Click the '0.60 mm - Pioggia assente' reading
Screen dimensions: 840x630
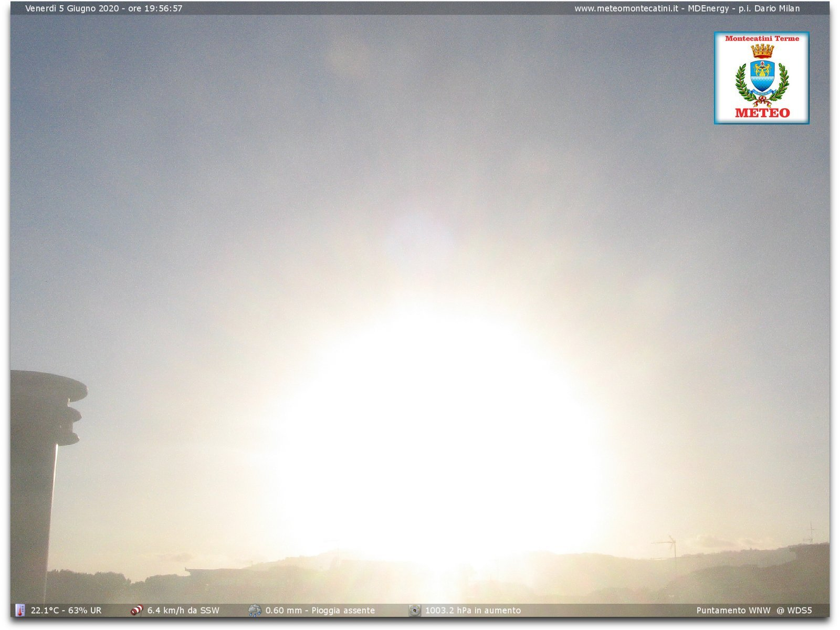(x=320, y=610)
